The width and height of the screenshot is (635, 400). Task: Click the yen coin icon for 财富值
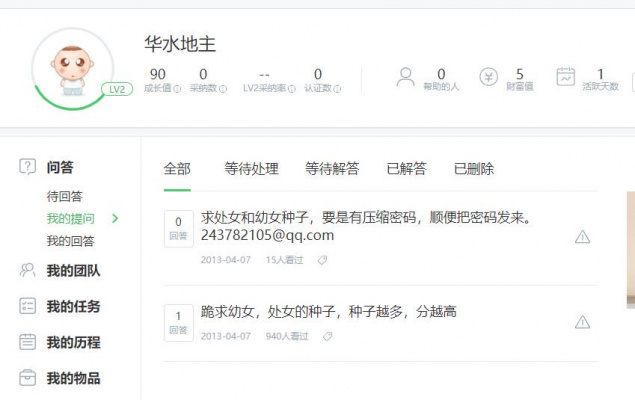point(489,77)
